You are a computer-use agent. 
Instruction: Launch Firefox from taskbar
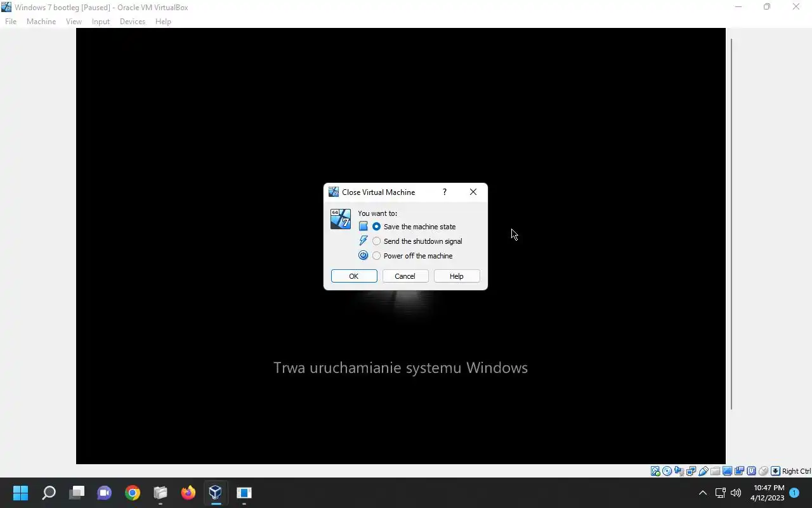tap(188, 493)
